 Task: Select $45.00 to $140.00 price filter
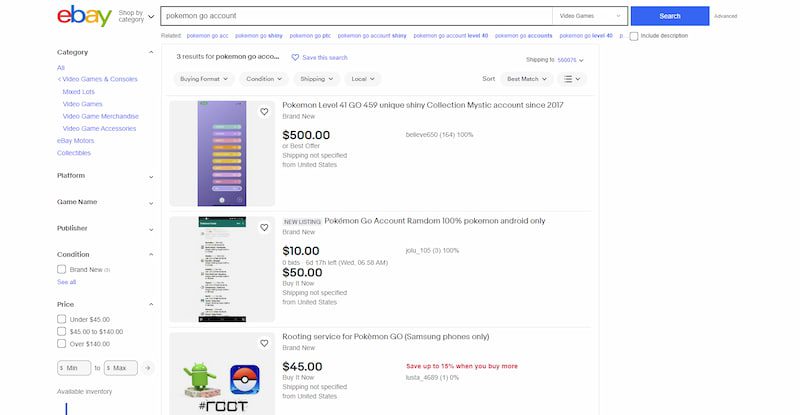[62, 331]
